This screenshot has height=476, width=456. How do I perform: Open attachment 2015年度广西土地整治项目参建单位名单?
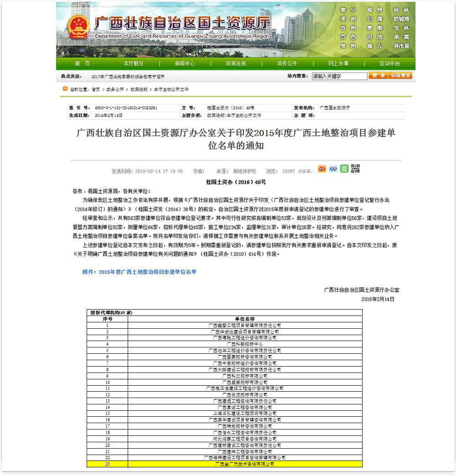coord(140,272)
